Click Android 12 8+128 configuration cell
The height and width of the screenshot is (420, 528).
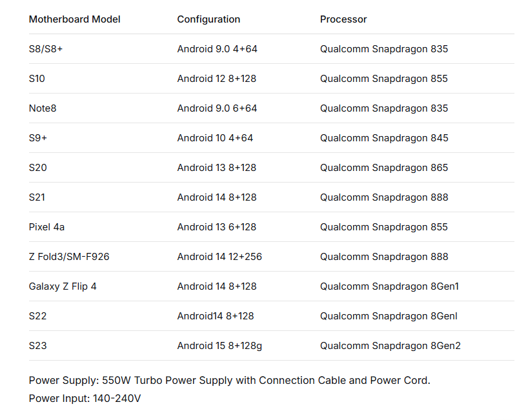[217, 79]
